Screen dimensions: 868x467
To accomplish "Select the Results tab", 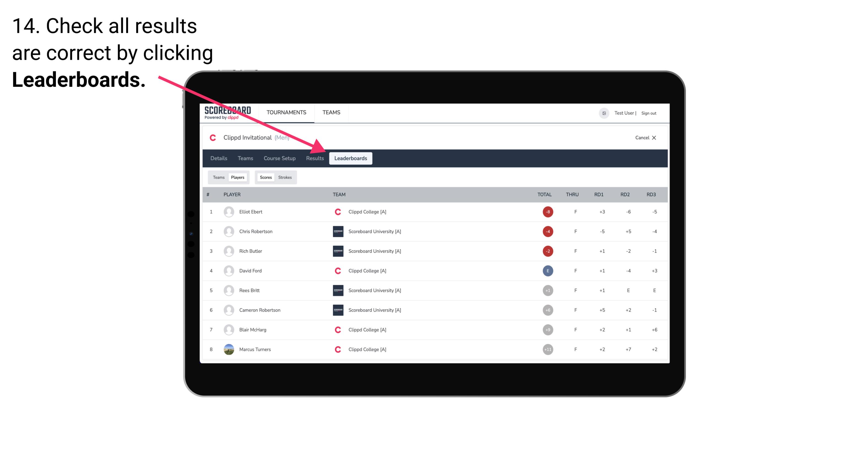I will 314,158.
